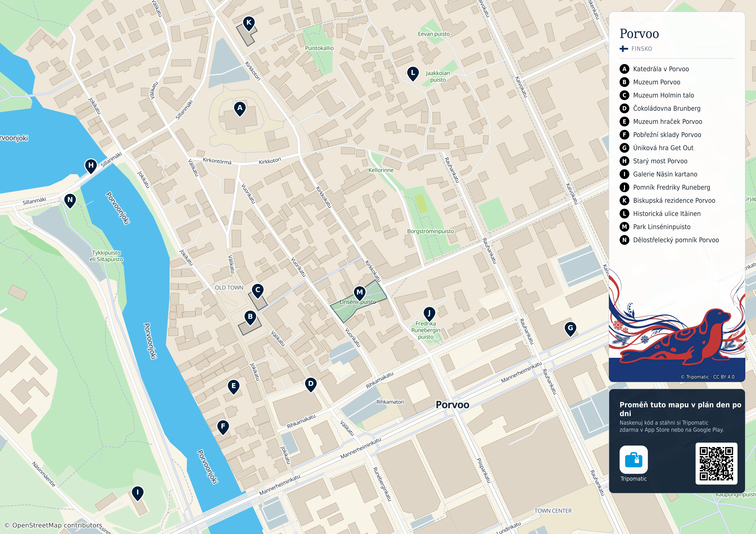Click map pin F by the riverside

(x=223, y=427)
